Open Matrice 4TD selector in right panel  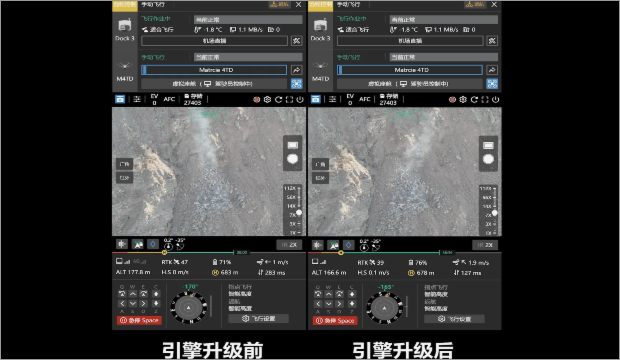point(410,70)
